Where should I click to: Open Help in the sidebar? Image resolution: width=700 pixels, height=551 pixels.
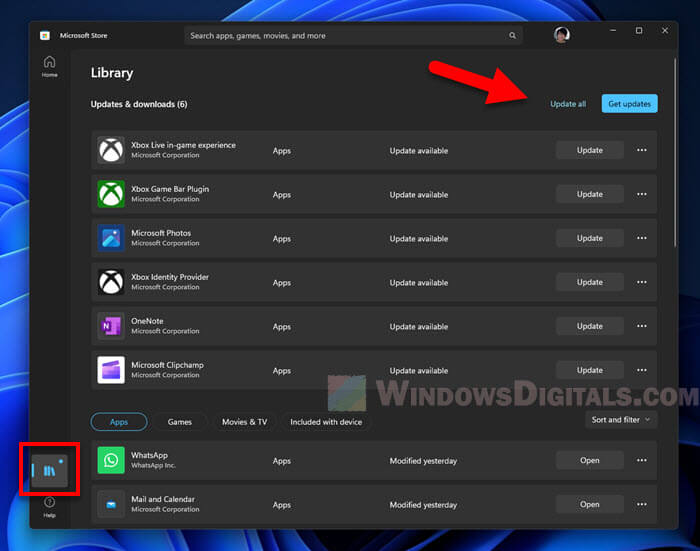tap(50, 507)
